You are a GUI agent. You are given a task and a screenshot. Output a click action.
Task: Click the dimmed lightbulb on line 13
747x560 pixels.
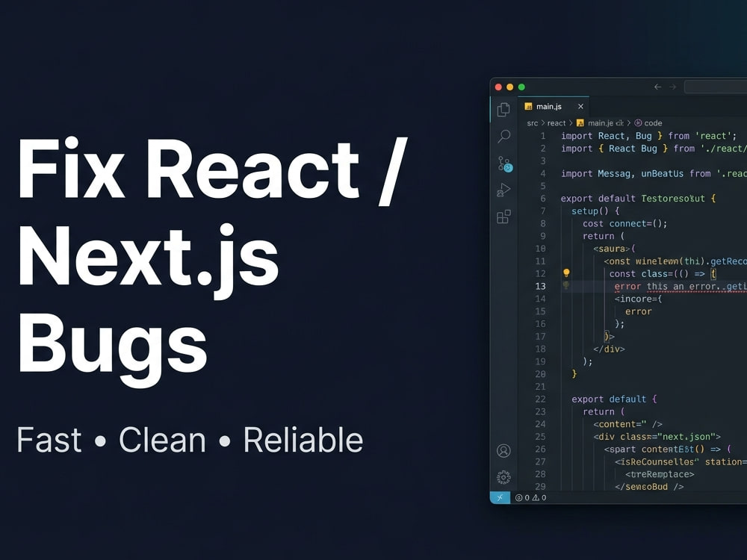point(566,285)
